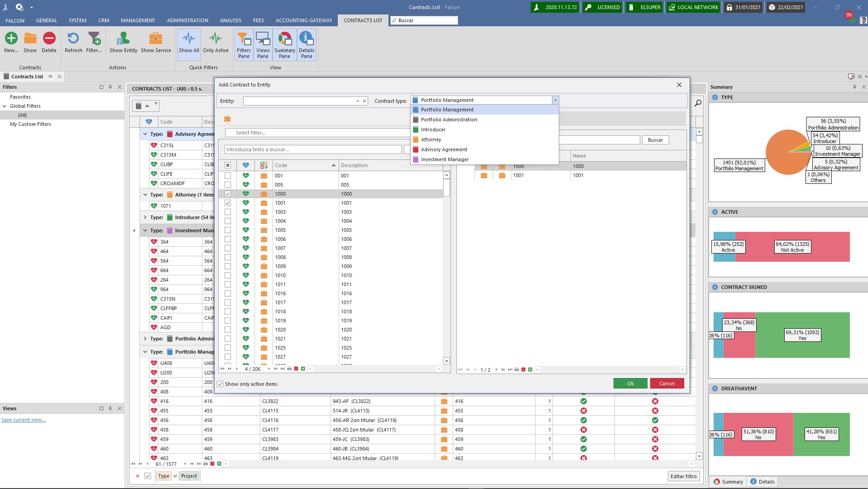Expand the Introducer type group
The height and width of the screenshot is (489, 868).
coord(145,217)
